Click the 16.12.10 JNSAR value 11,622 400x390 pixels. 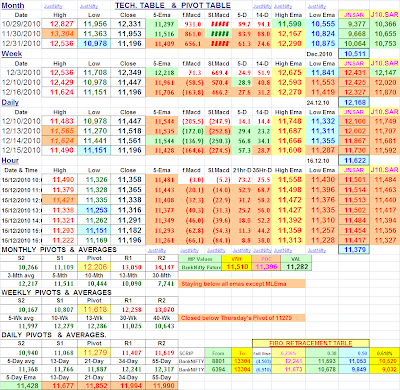coord(354,161)
